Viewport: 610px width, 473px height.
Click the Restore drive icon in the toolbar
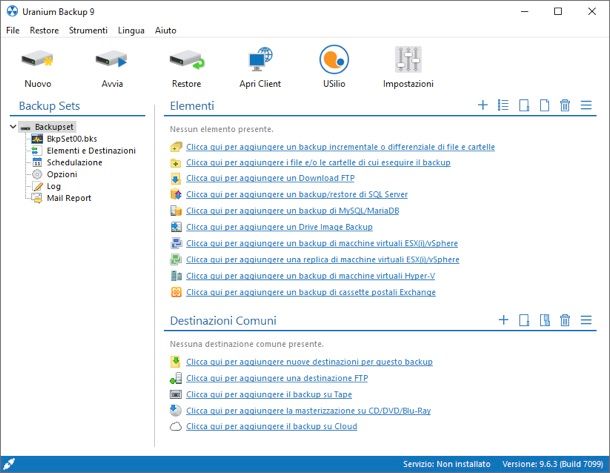(x=187, y=60)
